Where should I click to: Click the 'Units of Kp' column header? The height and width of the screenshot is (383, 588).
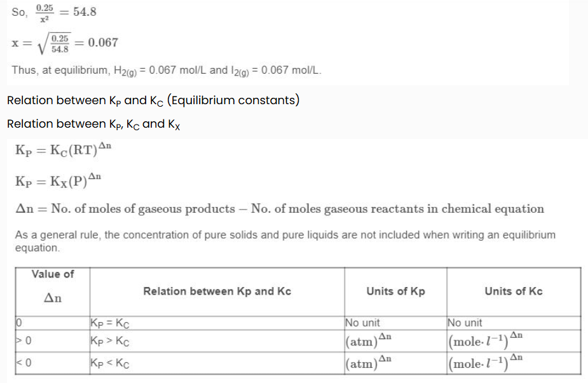[395, 292]
